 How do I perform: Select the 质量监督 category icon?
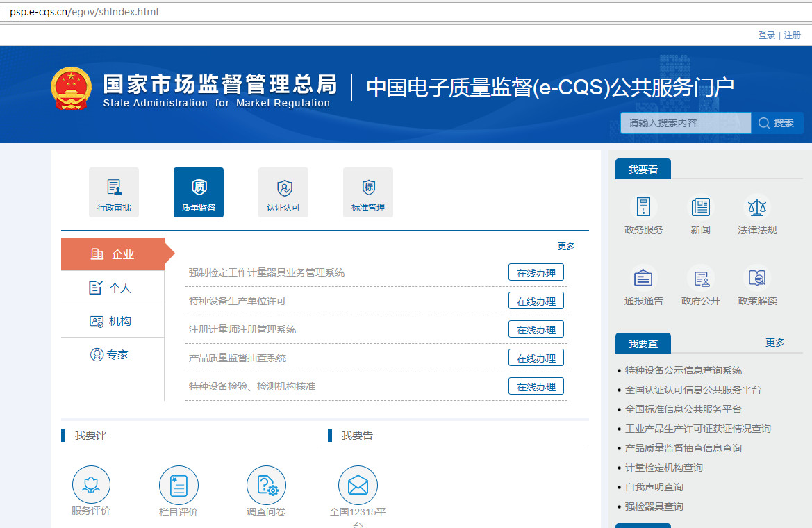tap(199, 192)
